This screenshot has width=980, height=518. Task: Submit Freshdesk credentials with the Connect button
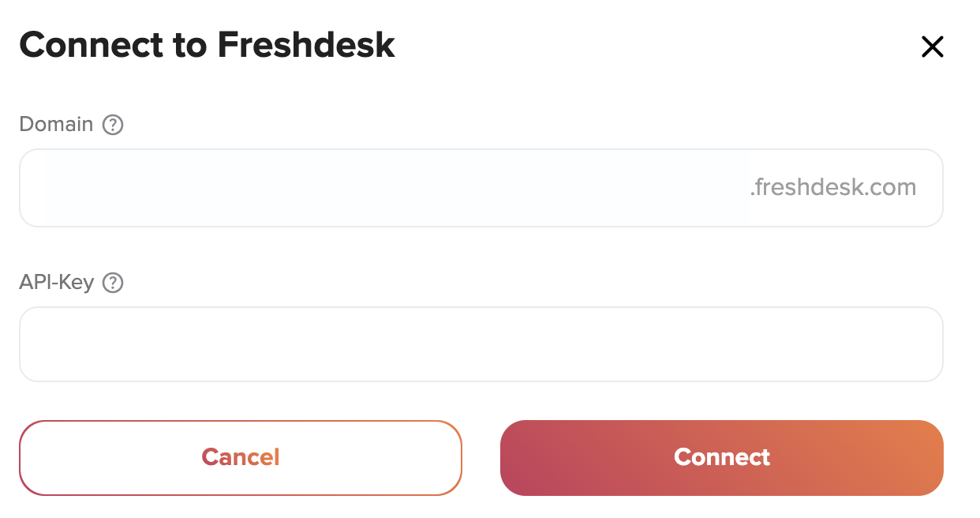click(722, 458)
